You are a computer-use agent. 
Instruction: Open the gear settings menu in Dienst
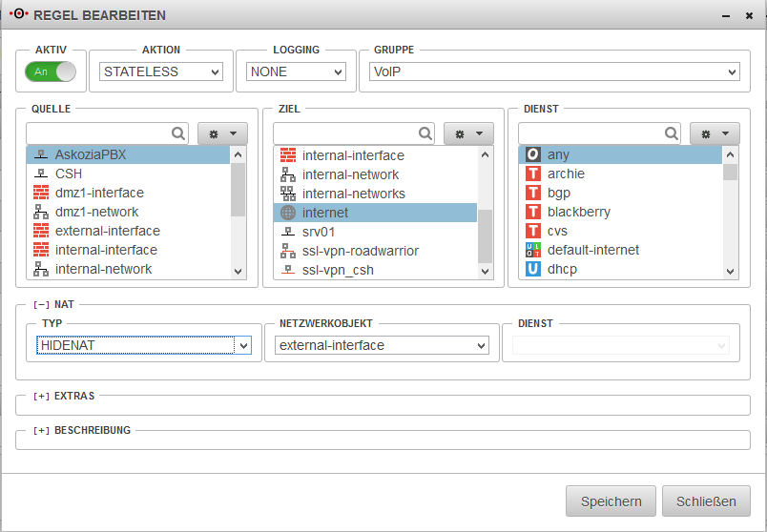(715, 133)
